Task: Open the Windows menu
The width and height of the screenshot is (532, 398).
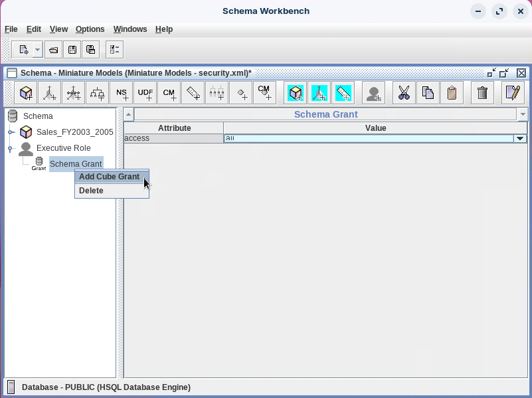Action: click(130, 29)
